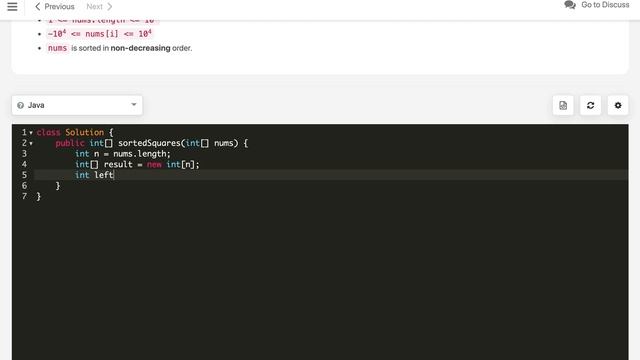Go to the Next problem
Screen dimensions: 640x360
point(99,7)
